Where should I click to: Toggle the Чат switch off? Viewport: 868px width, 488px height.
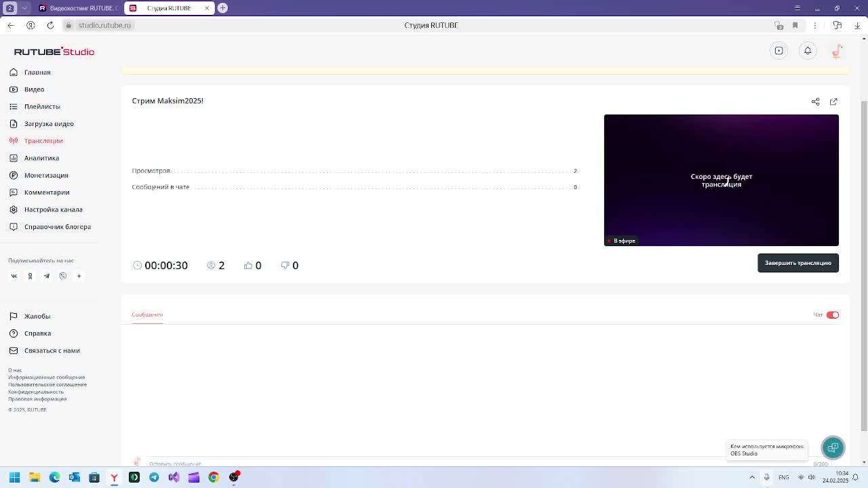[x=833, y=314]
